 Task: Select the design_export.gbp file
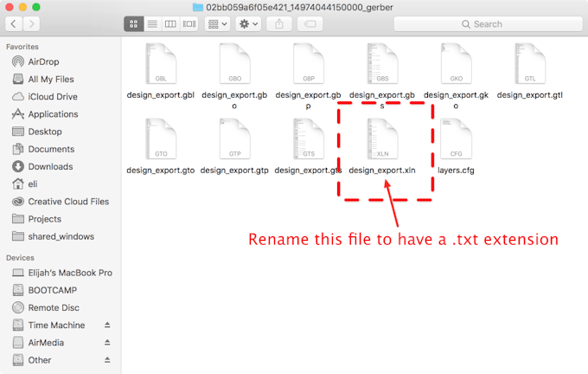(x=308, y=76)
